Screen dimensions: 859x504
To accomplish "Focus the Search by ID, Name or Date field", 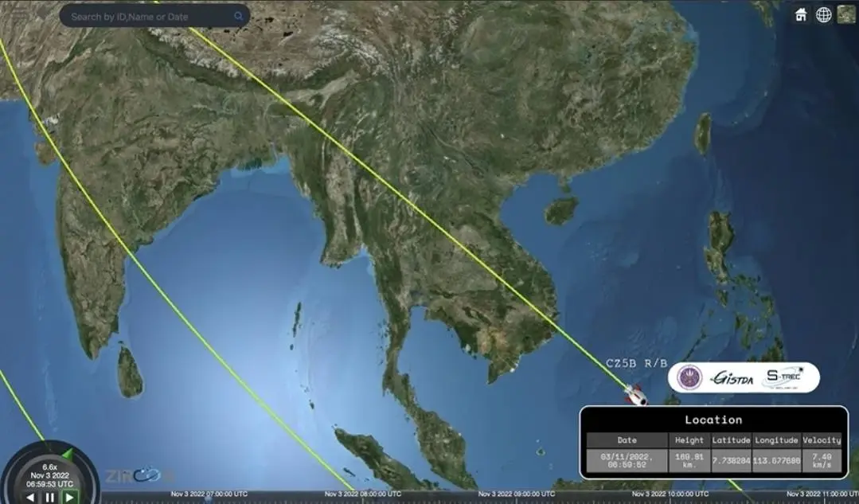I will click(155, 17).
